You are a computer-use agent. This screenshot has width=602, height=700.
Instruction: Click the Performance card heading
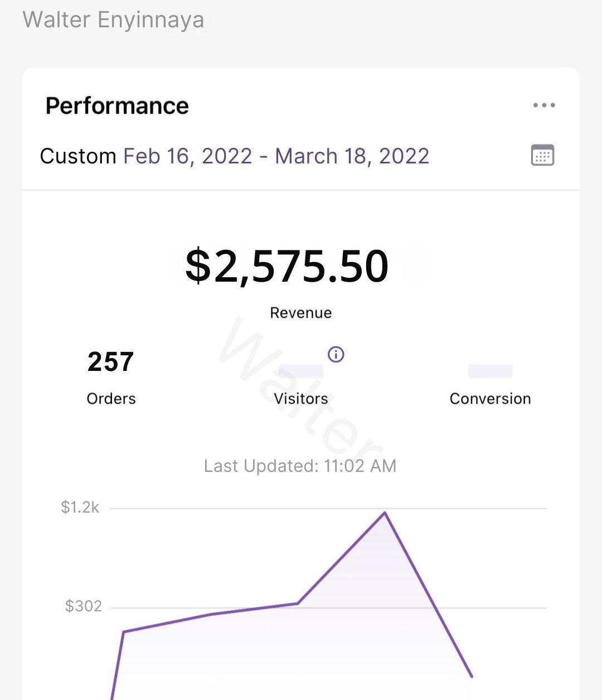click(117, 106)
